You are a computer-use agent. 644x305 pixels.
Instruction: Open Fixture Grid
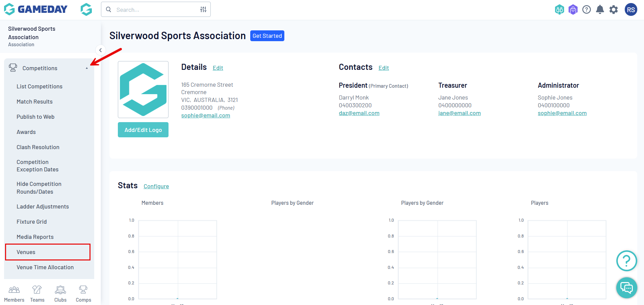[x=32, y=222]
